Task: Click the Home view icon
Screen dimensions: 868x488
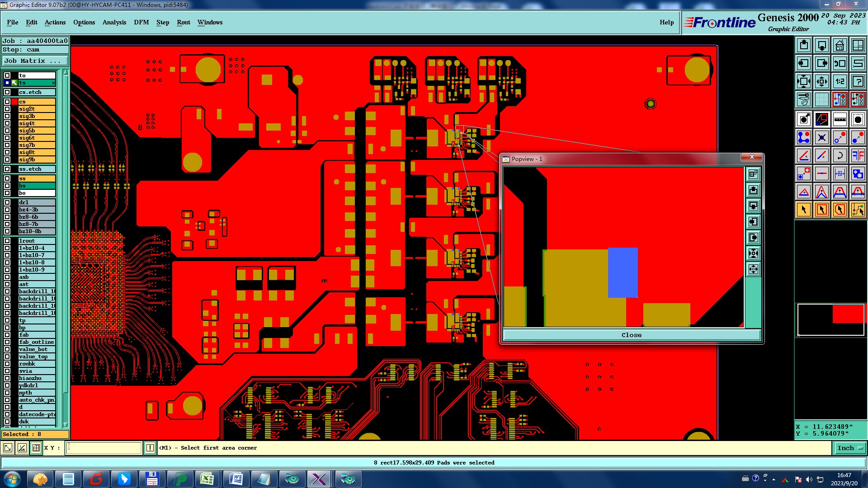Action: tap(840, 45)
